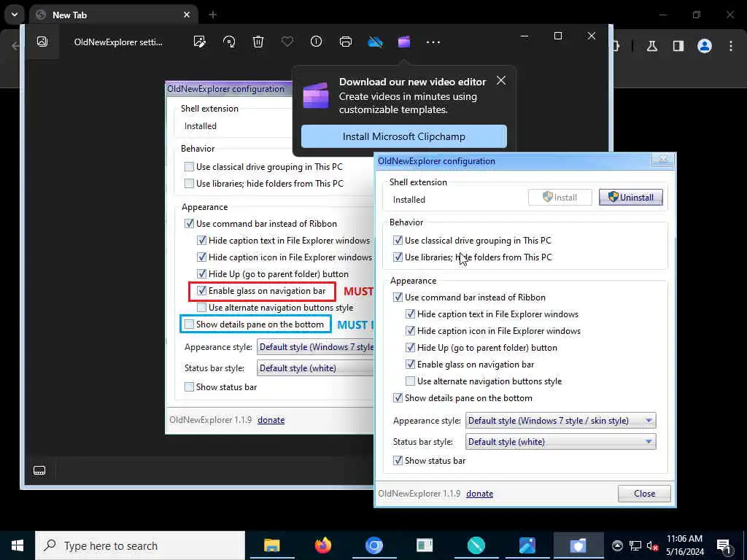
Task: Print the image from Photos toolbar
Action: tap(346, 42)
